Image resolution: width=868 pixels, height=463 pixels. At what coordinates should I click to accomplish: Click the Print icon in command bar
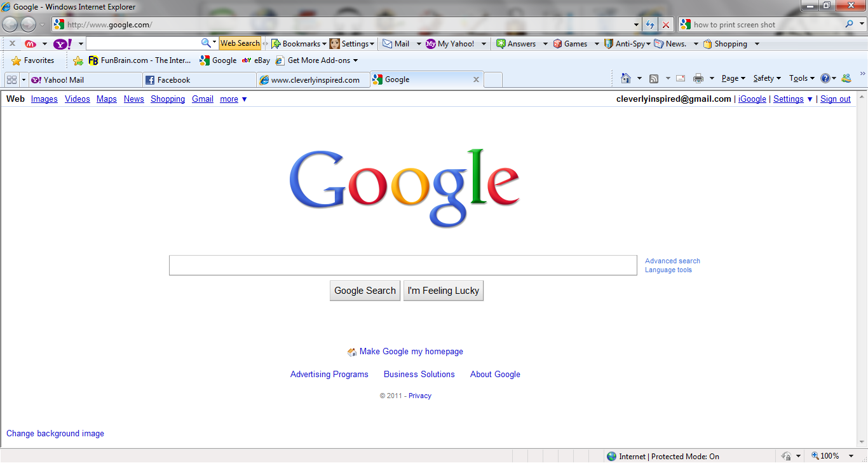point(698,78)
